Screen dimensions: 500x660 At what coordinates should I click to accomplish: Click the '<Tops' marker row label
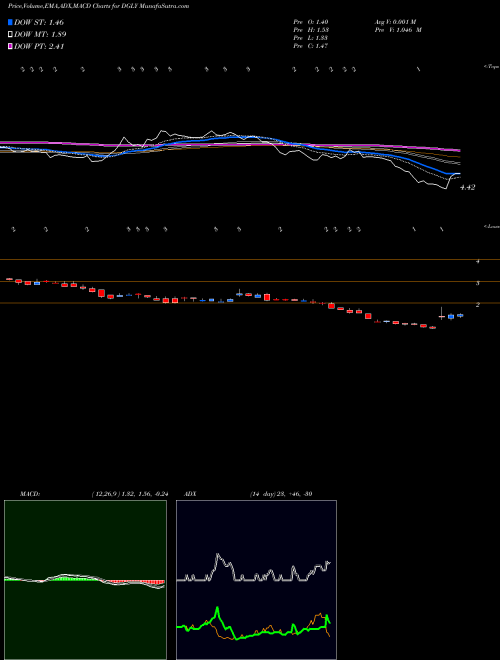[491, 67]
